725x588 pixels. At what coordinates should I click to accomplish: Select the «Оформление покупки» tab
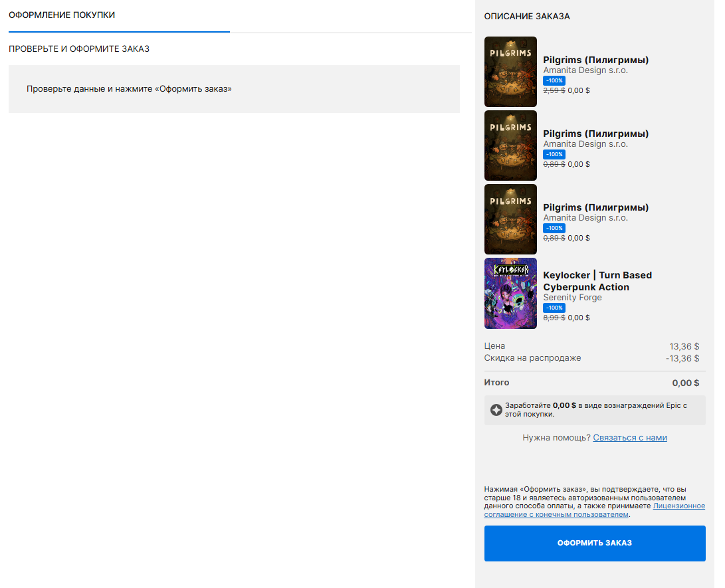[62, 15]
